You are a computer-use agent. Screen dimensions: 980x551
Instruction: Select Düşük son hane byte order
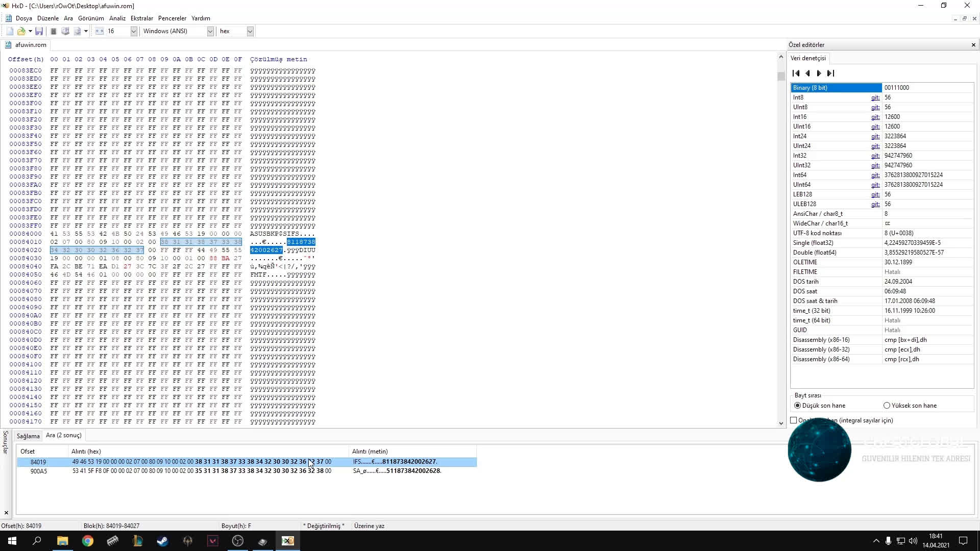coord(797,406)
